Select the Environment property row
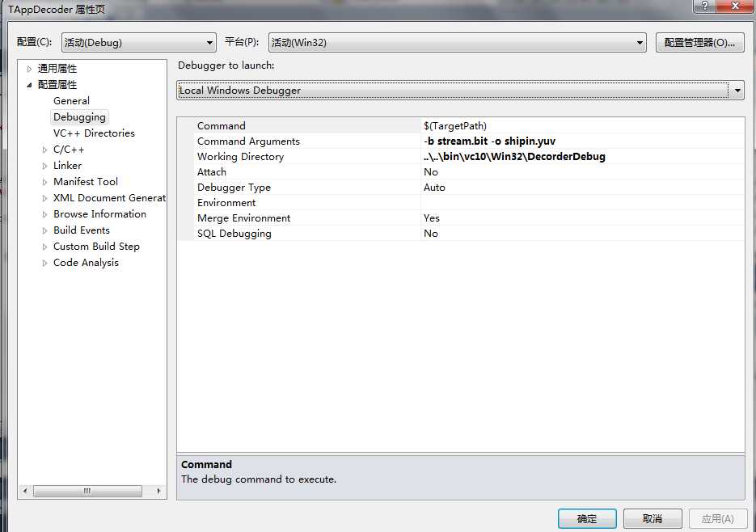The image size is (756, 532). [x=460, y=203]
